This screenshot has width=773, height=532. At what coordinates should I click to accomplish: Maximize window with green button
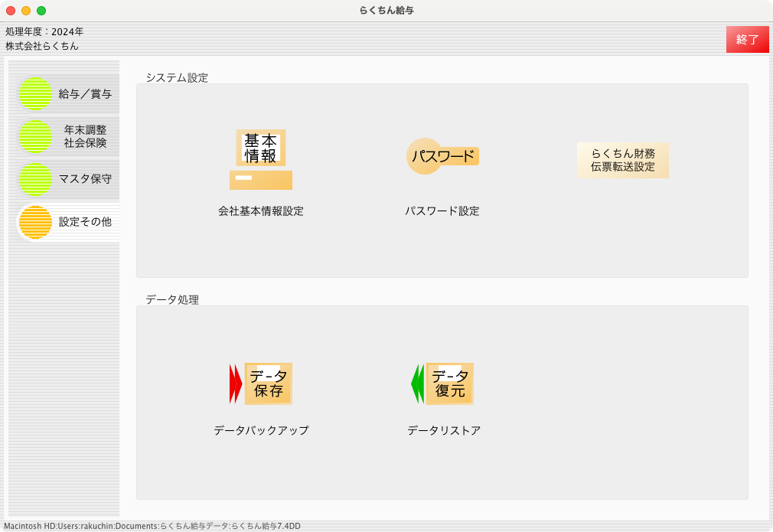click(x=41, y=11)
